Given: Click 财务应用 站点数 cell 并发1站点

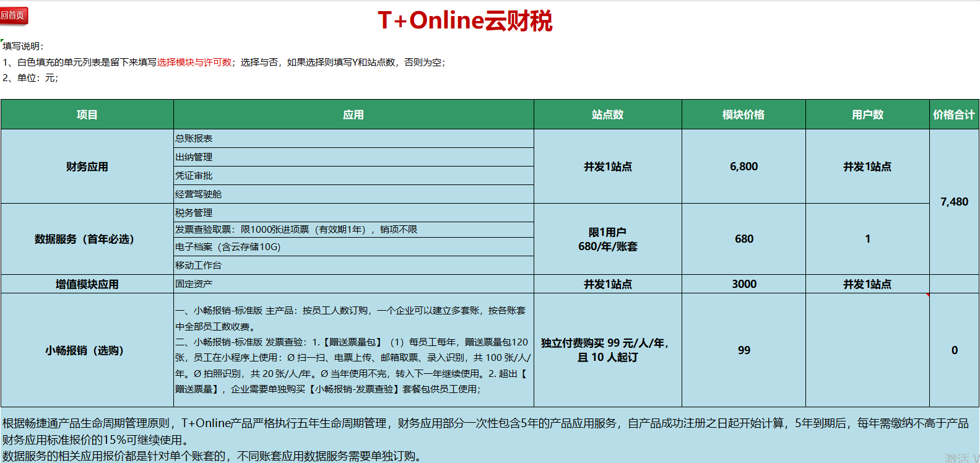Looking at the screenshot, I should tap(608, 167).
